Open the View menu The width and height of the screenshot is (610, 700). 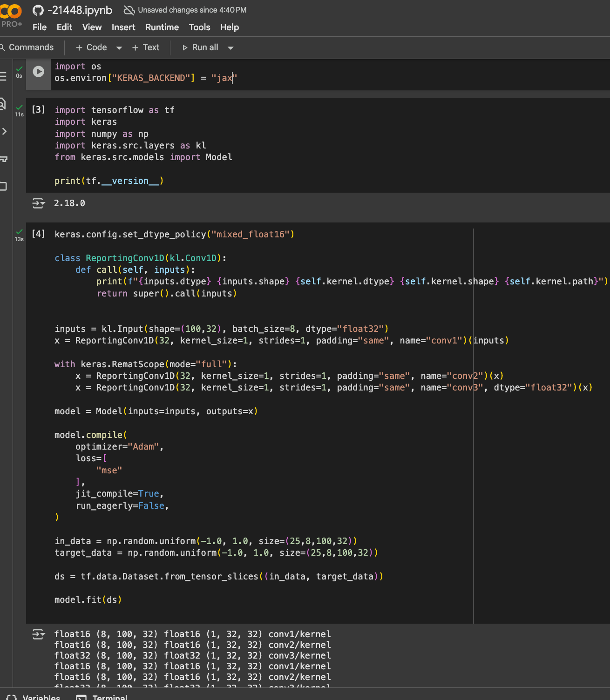[92, 27]
